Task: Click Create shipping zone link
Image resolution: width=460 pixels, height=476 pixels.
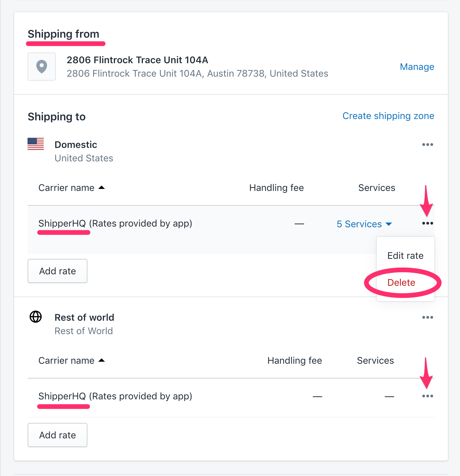Action: click(388, 116)
